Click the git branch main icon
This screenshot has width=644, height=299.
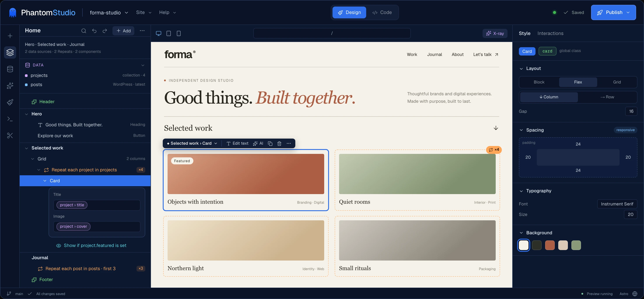pyautogui.click(x=9, y=294)
